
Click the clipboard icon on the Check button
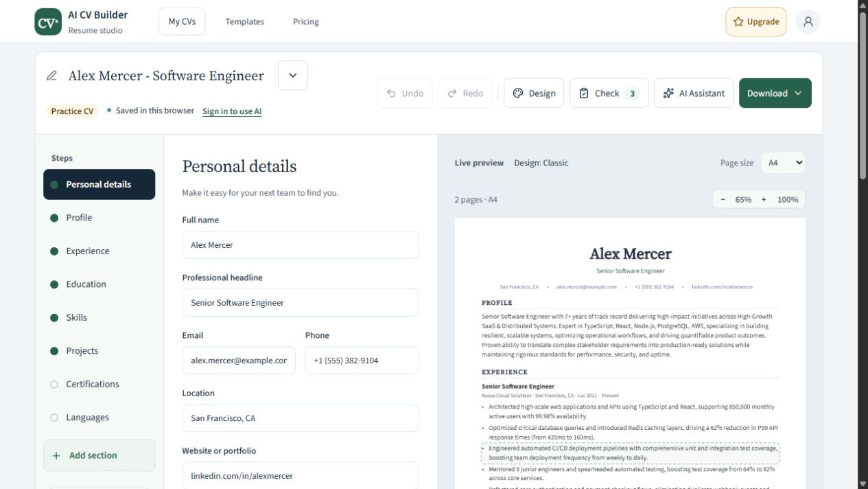point(584,93)
